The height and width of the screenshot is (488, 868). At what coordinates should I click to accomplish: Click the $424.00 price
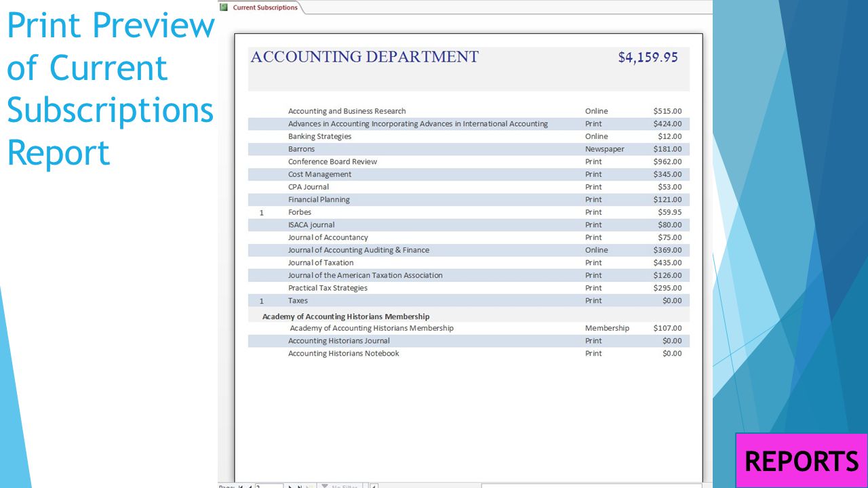[667, 124]
